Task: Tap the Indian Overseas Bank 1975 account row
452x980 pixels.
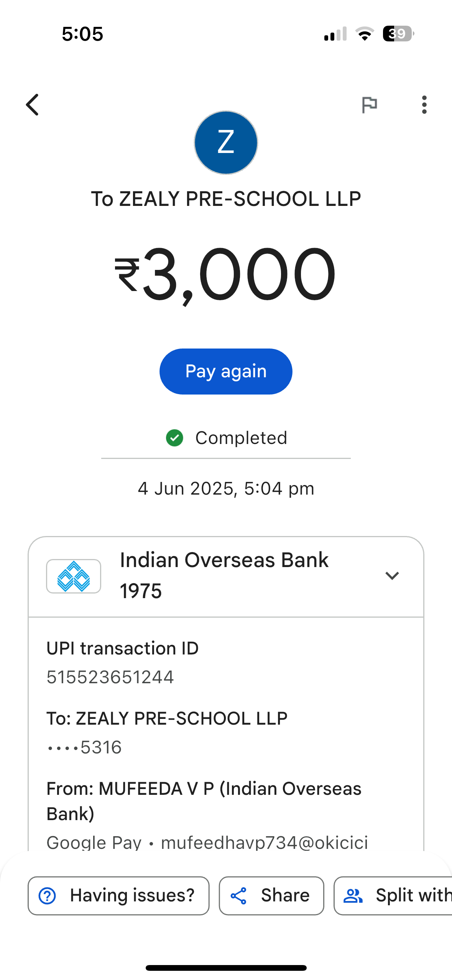Action: [x=224, y=576]
